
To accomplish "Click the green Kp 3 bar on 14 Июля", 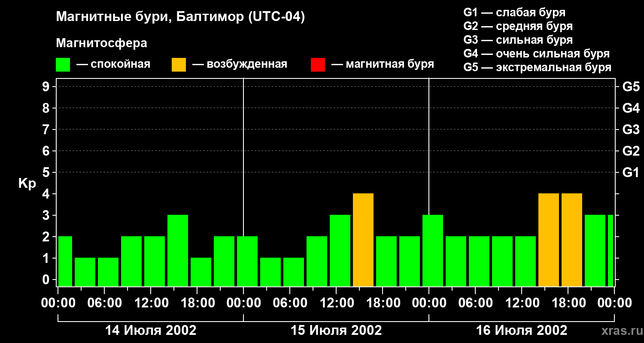I will point(178,251).
